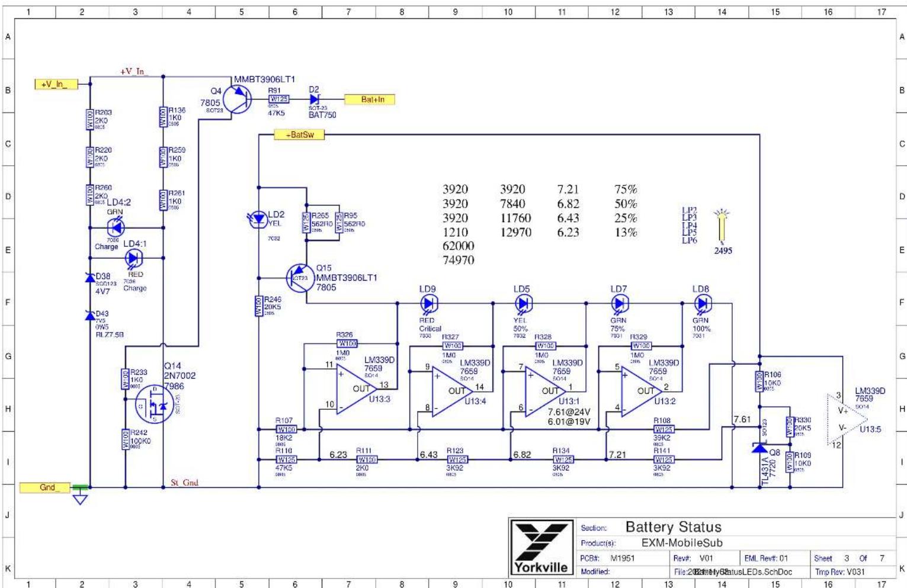Click the value '62000' in the table
The width and height of the screenshot is (907, 588).
tap(459, 246)
